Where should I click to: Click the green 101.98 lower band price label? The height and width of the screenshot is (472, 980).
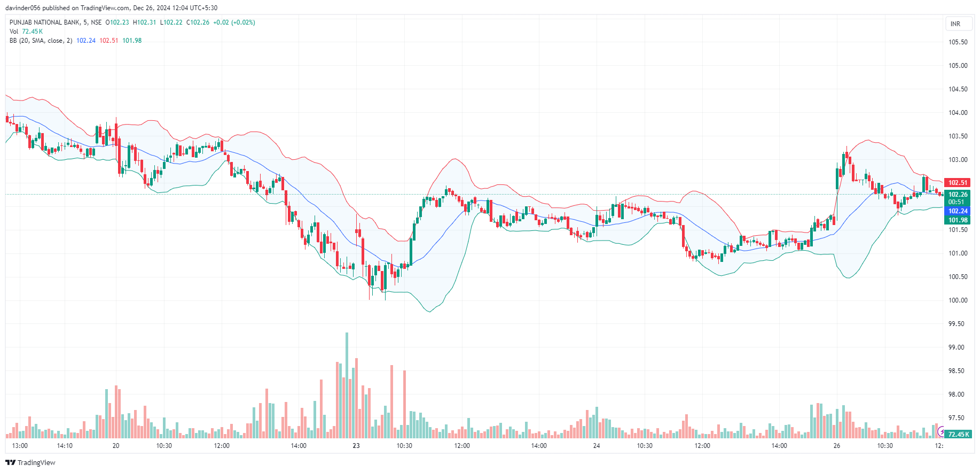pos(958,220)
